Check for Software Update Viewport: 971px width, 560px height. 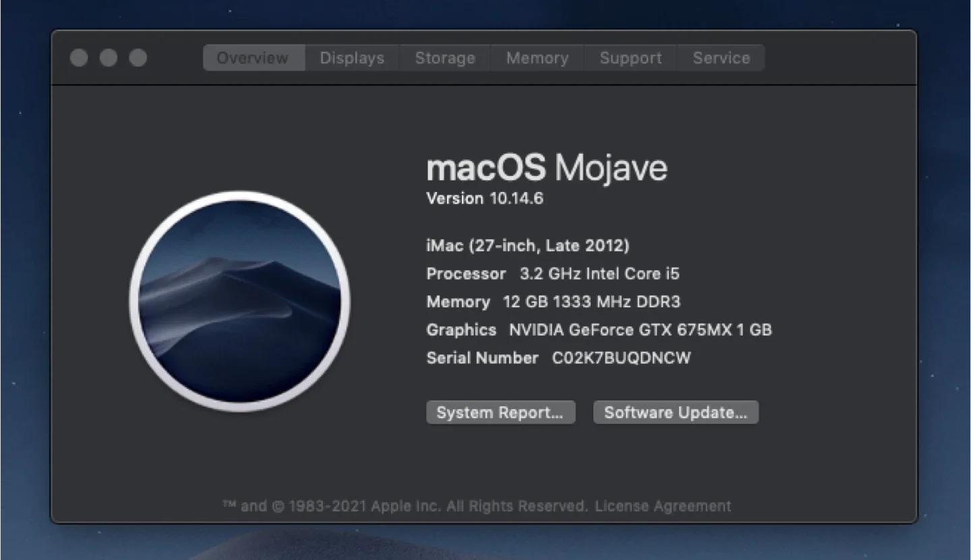(x=675, y=412)
